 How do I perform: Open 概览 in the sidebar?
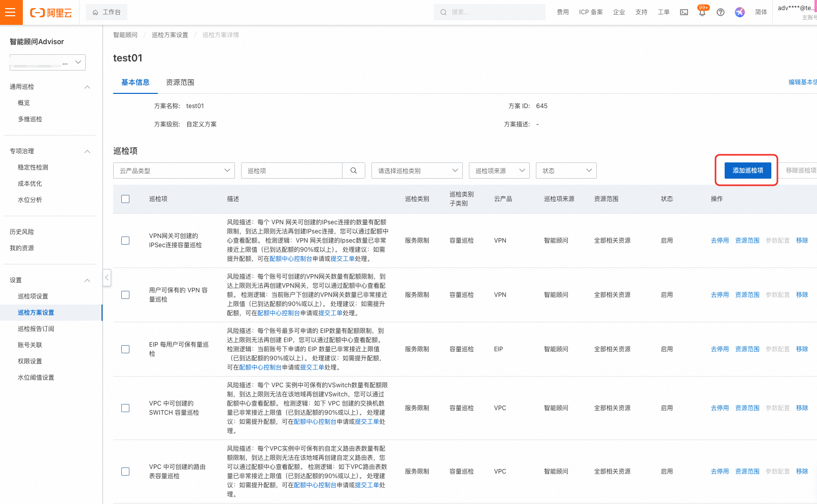pyautogui.click(x=24, y=103)
